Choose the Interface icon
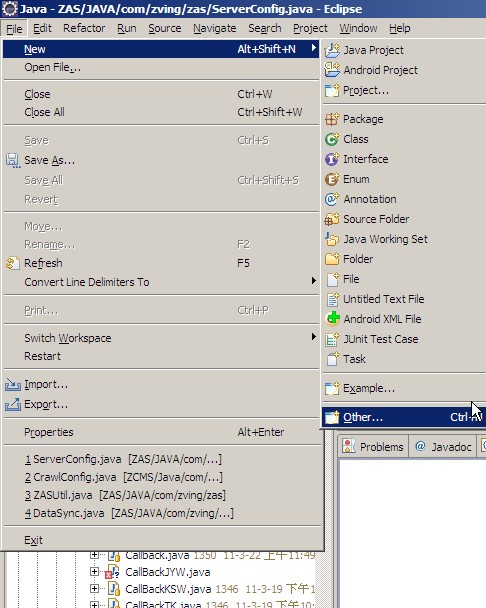486x608 pixels. 332,159
